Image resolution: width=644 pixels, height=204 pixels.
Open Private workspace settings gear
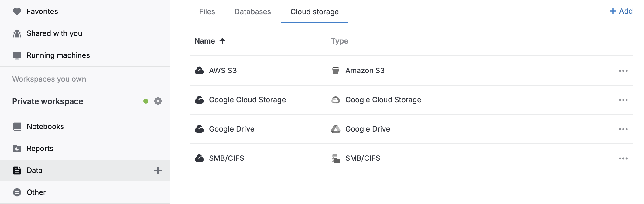(158, 101)
